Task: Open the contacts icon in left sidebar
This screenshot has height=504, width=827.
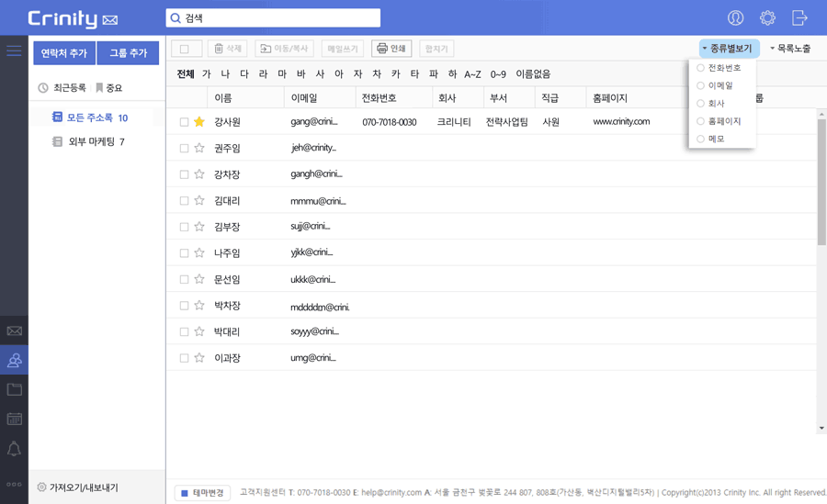Action: point(14,360)
